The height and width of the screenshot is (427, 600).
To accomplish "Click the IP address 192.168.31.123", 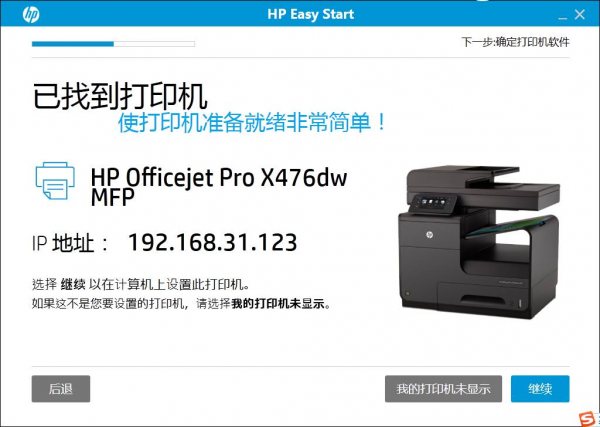I will click(212, 243).
